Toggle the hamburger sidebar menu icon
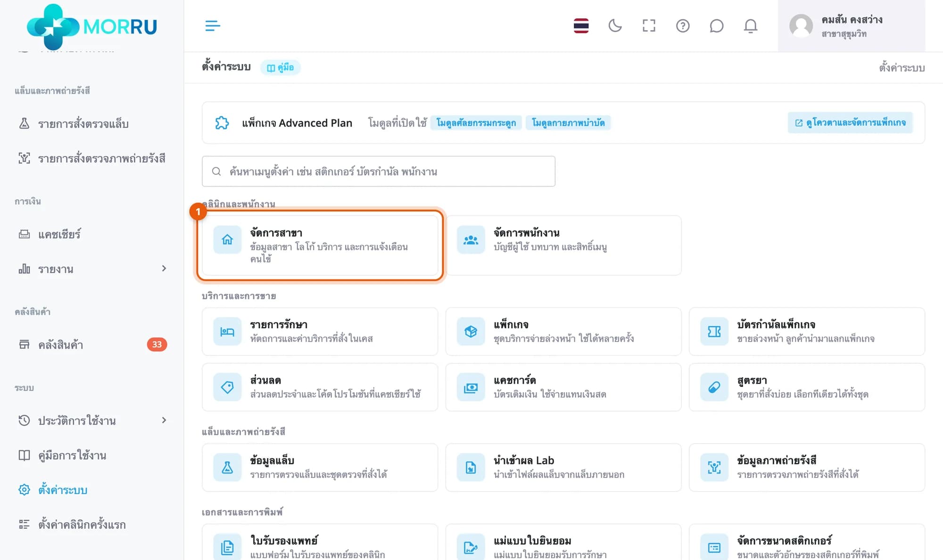Screen dimensions: 943x560 pyautogui.click(x=213, y=26)
